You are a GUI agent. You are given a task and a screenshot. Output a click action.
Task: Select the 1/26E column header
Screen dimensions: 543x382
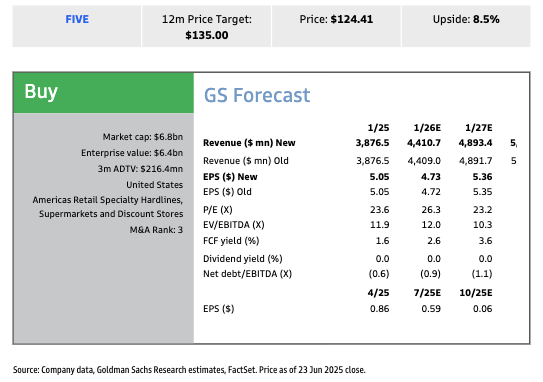point(427,128)
